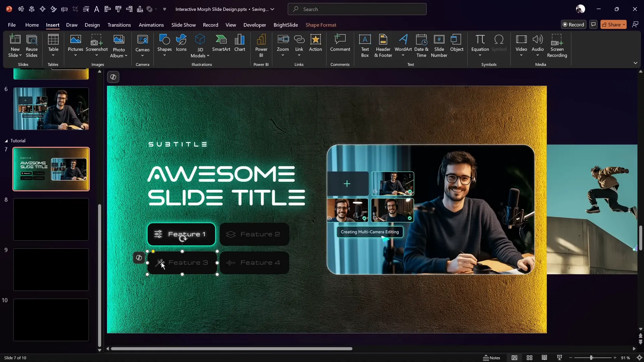Switch to the Shape Format tab
The height and width of the screenshot is (362, 644).
click(x=321, y=25)
